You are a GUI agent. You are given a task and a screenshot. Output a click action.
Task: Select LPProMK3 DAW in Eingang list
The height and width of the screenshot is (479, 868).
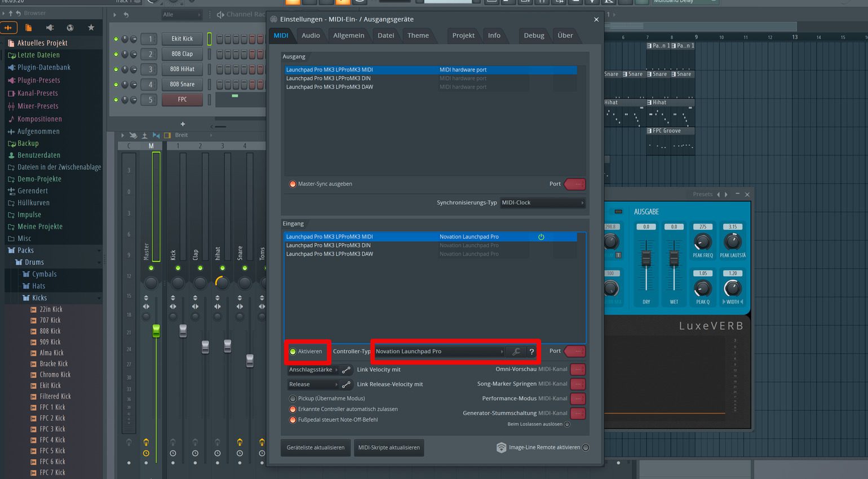[x=431, y=254]
